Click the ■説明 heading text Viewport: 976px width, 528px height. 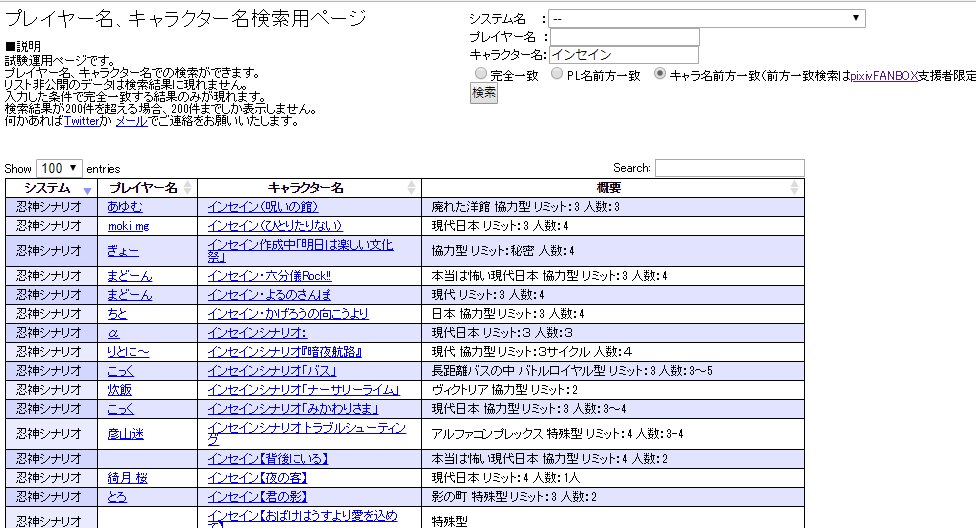(23, 47)
